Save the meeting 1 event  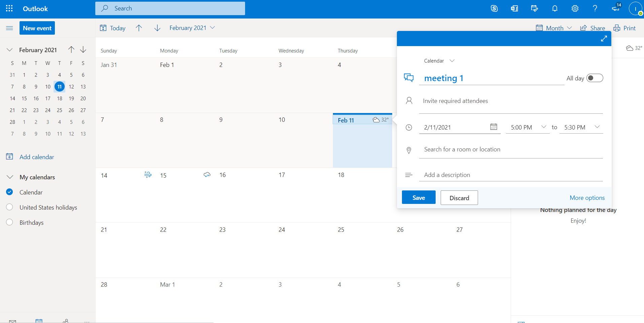418,198
